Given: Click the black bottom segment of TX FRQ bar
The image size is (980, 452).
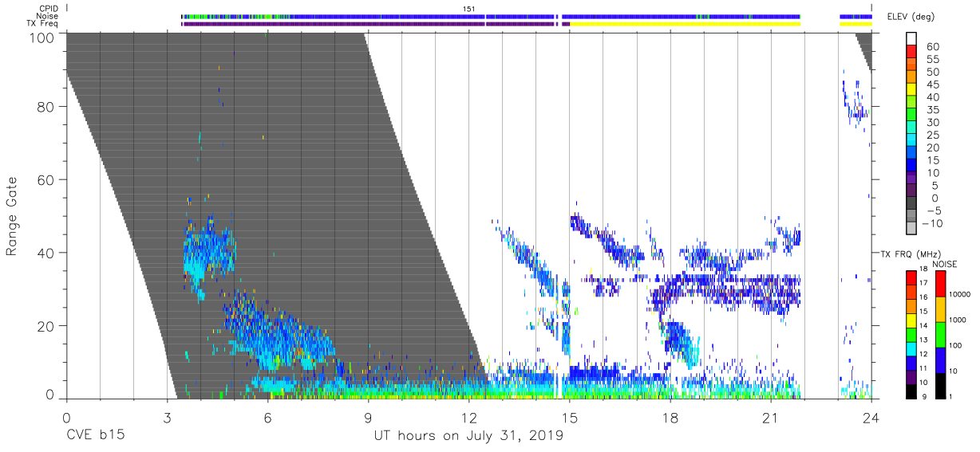Looking at the screenshot, I should [911, 390].
